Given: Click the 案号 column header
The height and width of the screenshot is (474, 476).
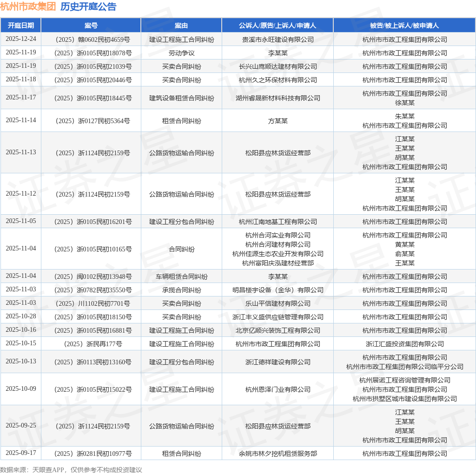Looking at the screenshot, I should tap(91, 26).
